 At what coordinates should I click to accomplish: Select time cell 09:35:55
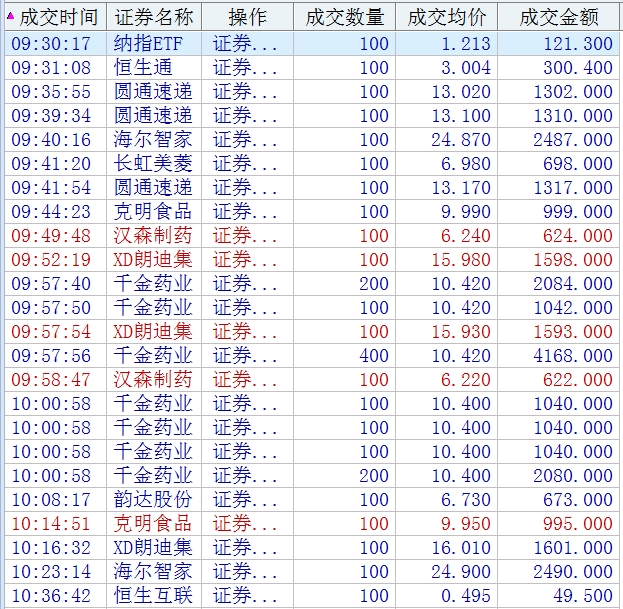click(51, 92)
